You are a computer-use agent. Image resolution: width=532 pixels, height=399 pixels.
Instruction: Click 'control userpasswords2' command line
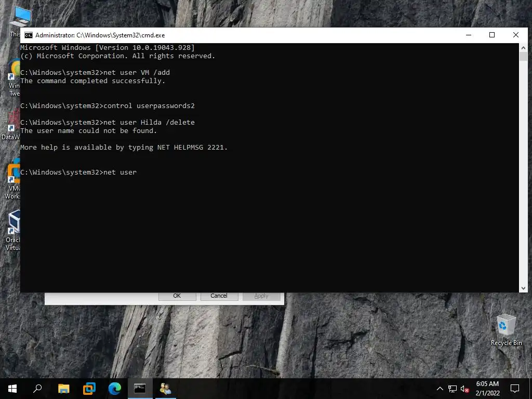click(108, 106)
